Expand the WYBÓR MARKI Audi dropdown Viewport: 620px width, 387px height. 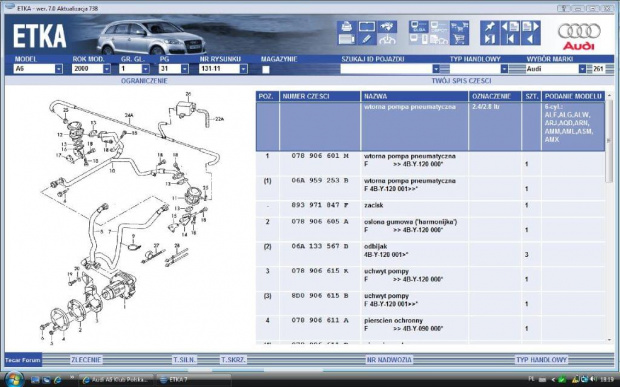[556, 69]
